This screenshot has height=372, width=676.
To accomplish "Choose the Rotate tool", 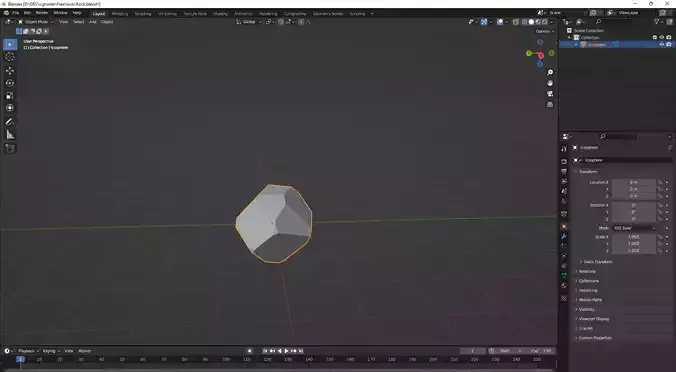I will pyautogui.click(x=10, y=83).
